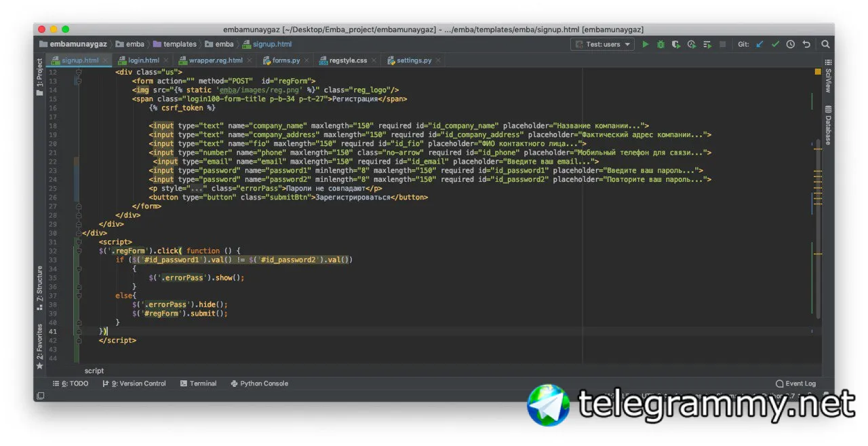868x446 pixels.
Task: Close the forms.py tab
Action: (305, 60)
